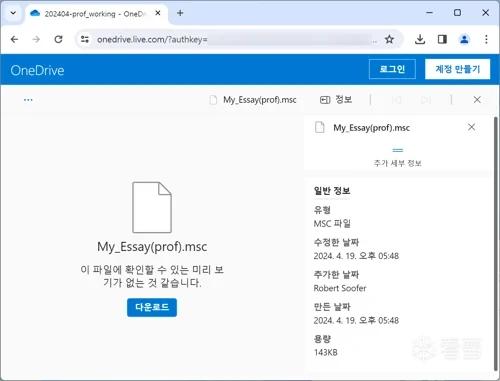This screenshot has width=500, height=381.
Task: Click the onedrive.live.com address bar
Action: tap(233, 39)
